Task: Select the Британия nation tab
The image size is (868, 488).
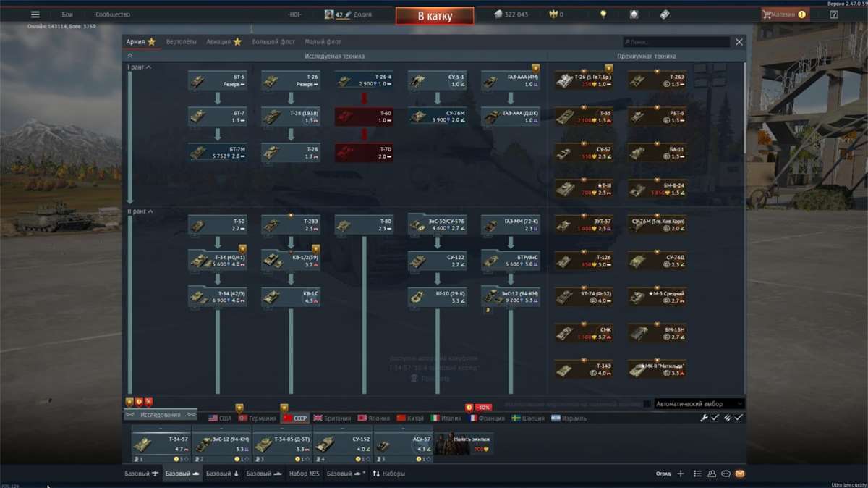Action: click(332, 418)
